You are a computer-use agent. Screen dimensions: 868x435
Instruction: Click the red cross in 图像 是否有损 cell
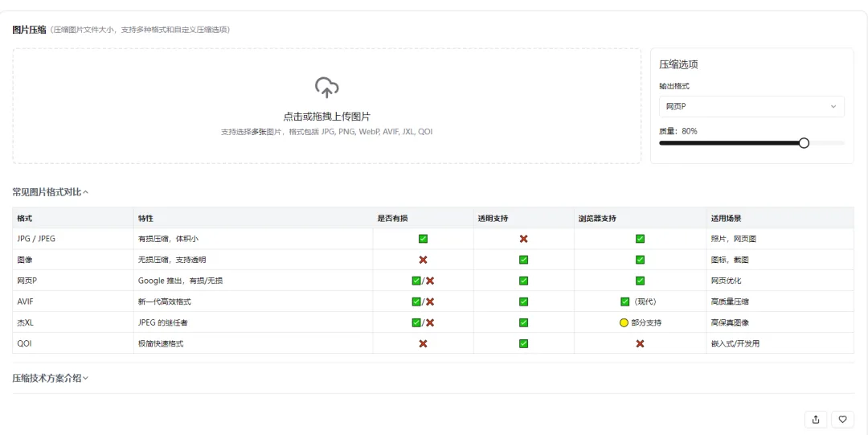423,260
